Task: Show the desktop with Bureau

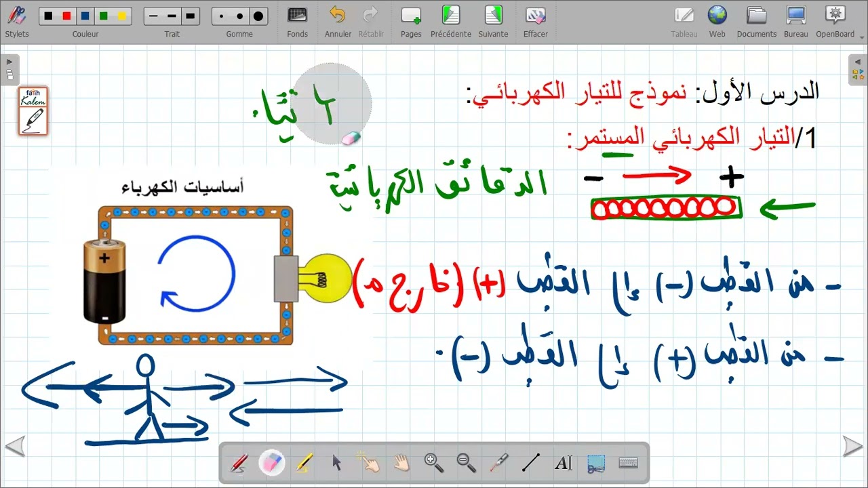Action: 795,21
